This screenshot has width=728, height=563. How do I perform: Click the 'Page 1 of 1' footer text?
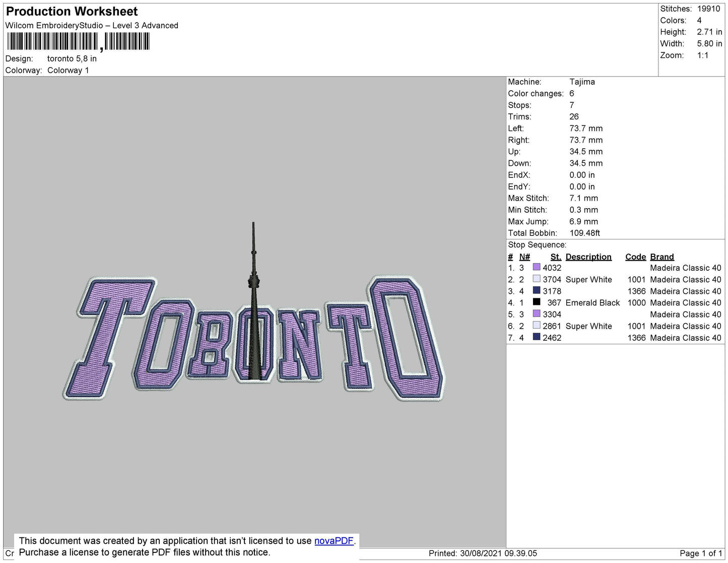(701, 553)
